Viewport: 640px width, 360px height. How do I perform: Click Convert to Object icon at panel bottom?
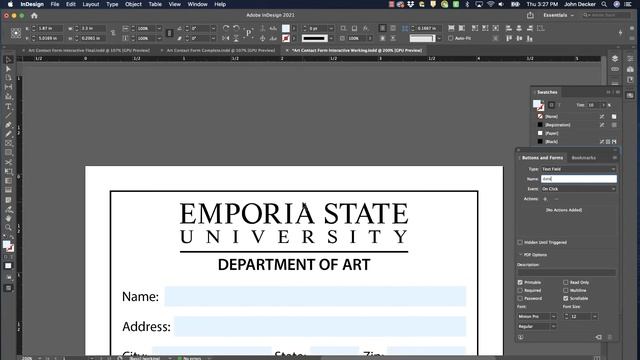(x=598, y=337)
